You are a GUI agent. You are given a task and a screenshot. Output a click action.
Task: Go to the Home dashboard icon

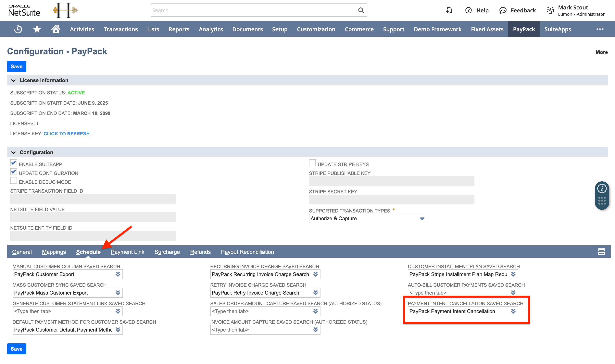[x=56, y=29]
